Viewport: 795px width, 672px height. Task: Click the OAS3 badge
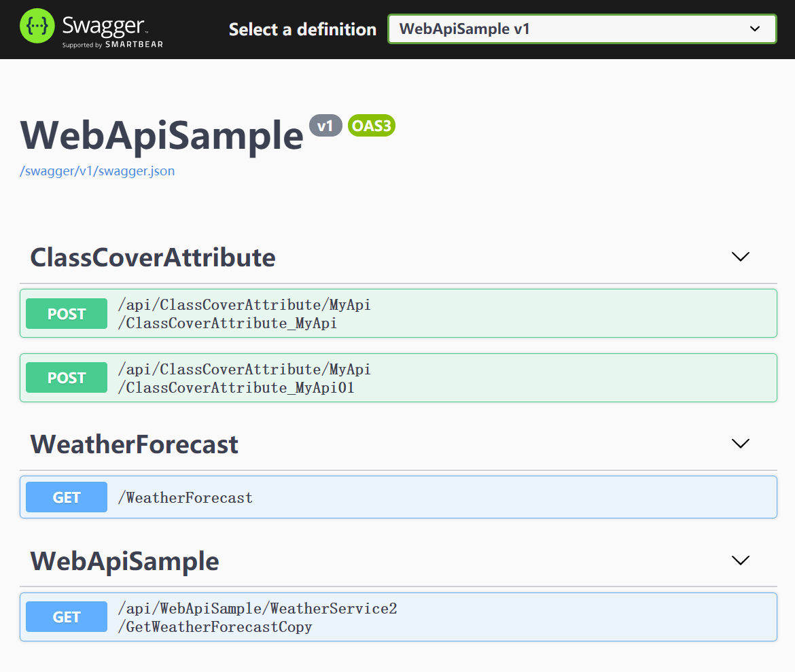tap(372, 126)
